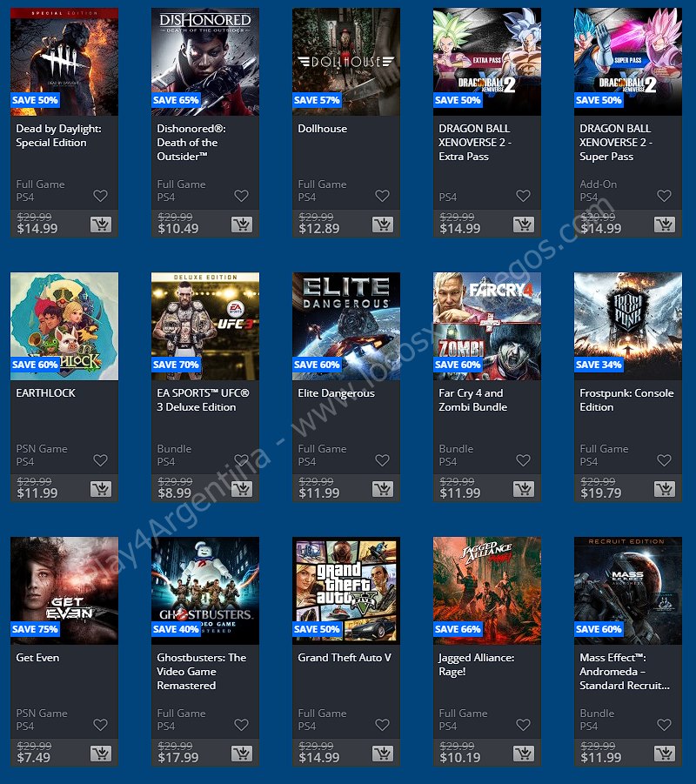Add EA SPORTS UFC 3 Deluxe to cart
Image resolution: width=696 pixels, height=784 pixels.
[242, 489]
